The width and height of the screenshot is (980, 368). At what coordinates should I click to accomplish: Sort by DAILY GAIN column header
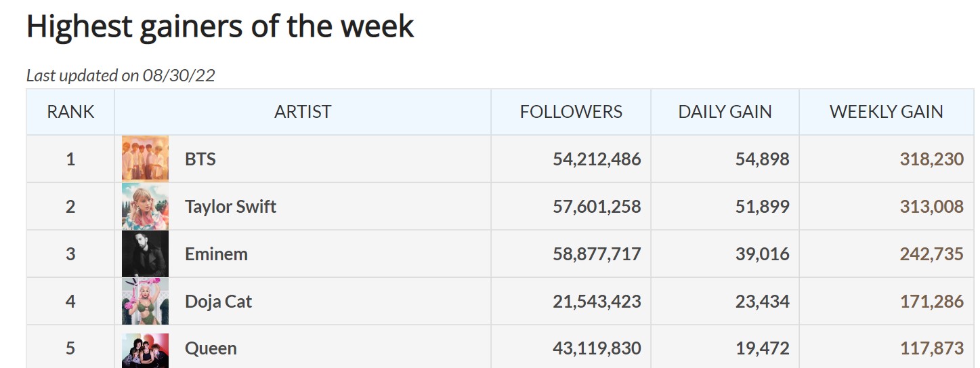[x=725, y=112]
